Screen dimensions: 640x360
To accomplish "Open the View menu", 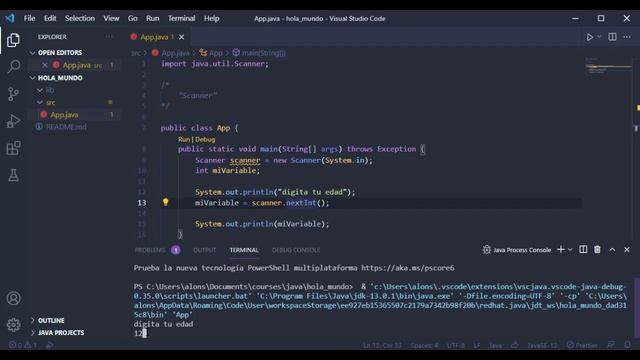I will (x=111, y=18).
